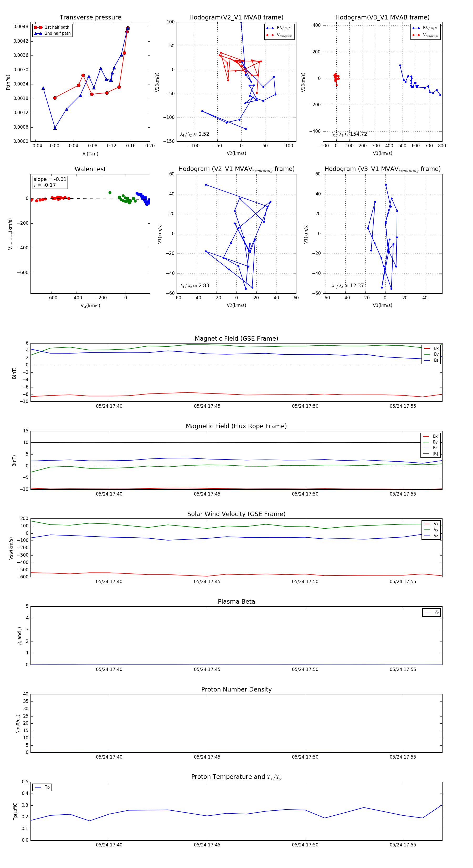Click the 'WalenTest' plot title
Viewport: 473px width, 868px height.
point(90,169)
